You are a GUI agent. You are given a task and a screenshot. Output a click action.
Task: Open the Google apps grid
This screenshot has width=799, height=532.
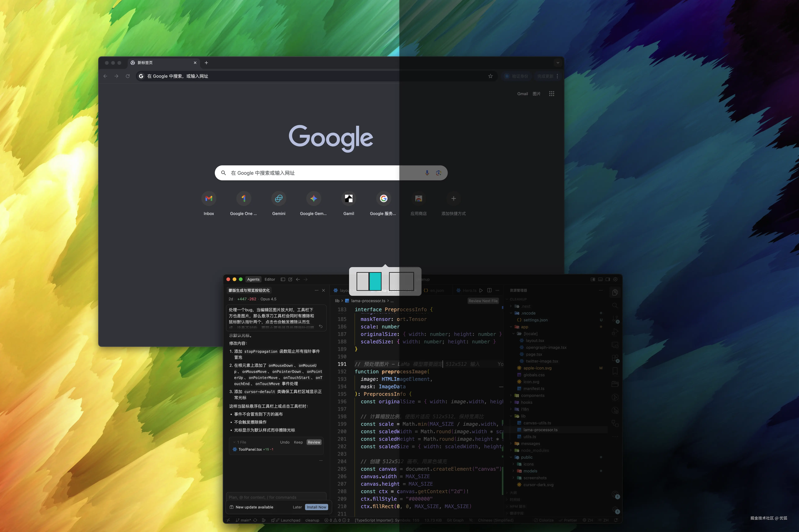tap(552, 94)
